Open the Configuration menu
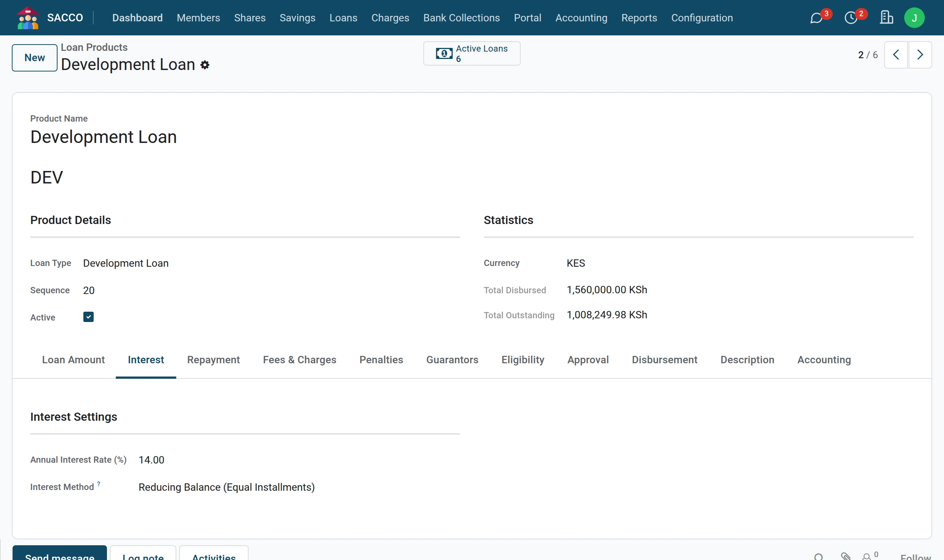This screenshot has width=944, height=560. tap(702, 18)
